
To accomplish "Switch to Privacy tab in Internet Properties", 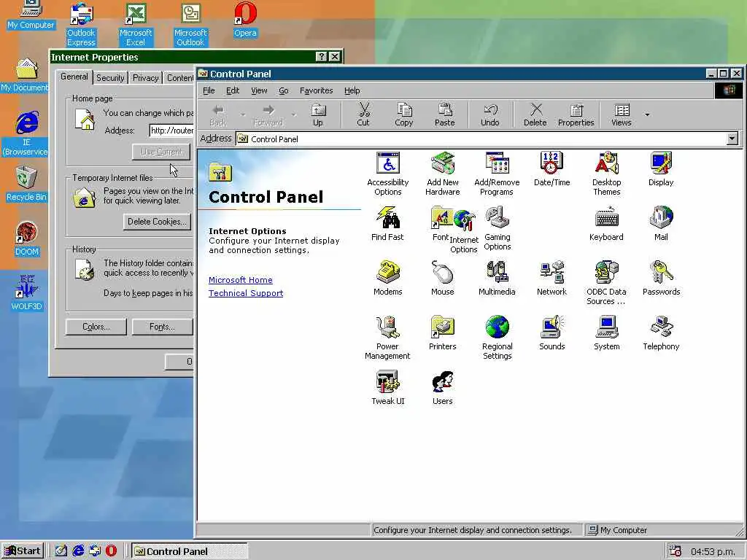I will pyautogui.click(x=145, y=77).
